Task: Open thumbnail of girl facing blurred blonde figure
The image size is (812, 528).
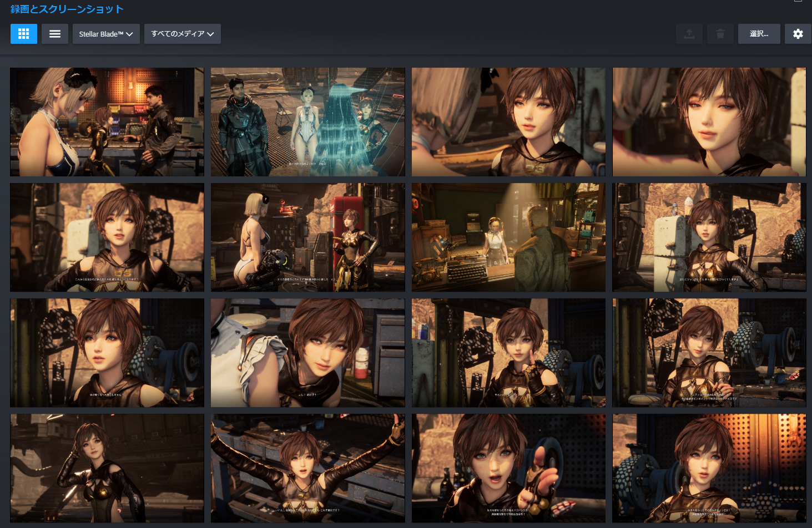Action: point(509,122)
